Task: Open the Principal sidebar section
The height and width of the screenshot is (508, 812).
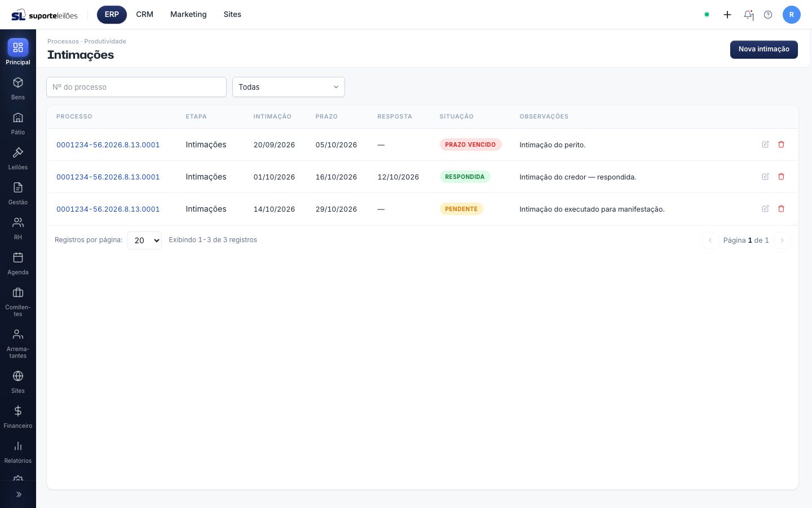Action: click(x=18, y=52)
